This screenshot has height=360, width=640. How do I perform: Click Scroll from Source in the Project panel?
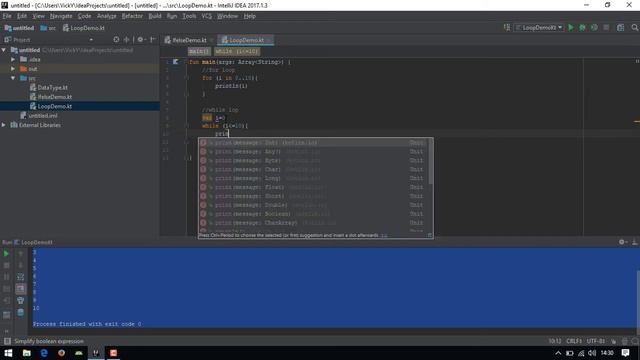[116, 40]
